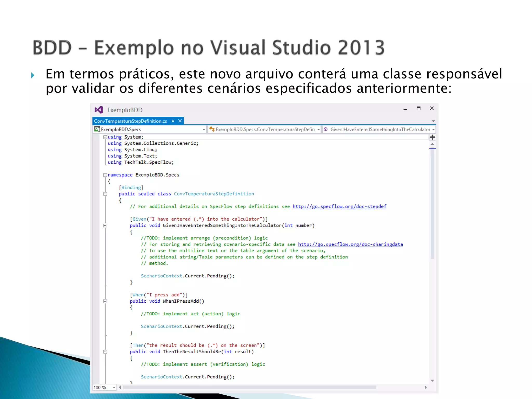532x399 pixels.
Task: Click the horizontal scrollbar left arrow
Action: [x=120, y=387]
